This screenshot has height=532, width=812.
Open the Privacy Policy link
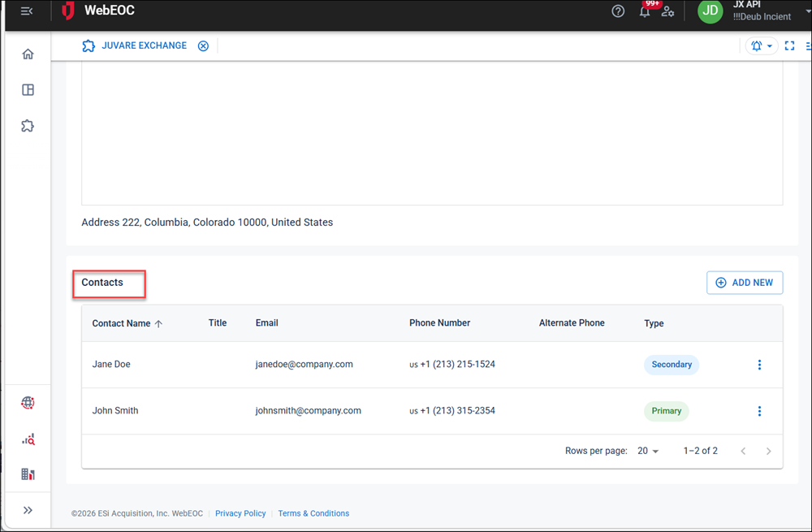pyautogui.click(x=240, y=513)
